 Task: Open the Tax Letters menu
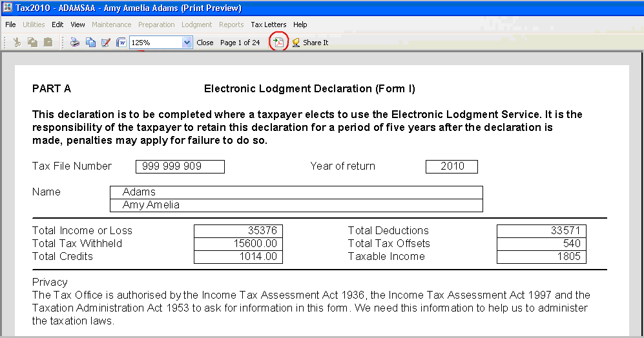click(268, 25)
